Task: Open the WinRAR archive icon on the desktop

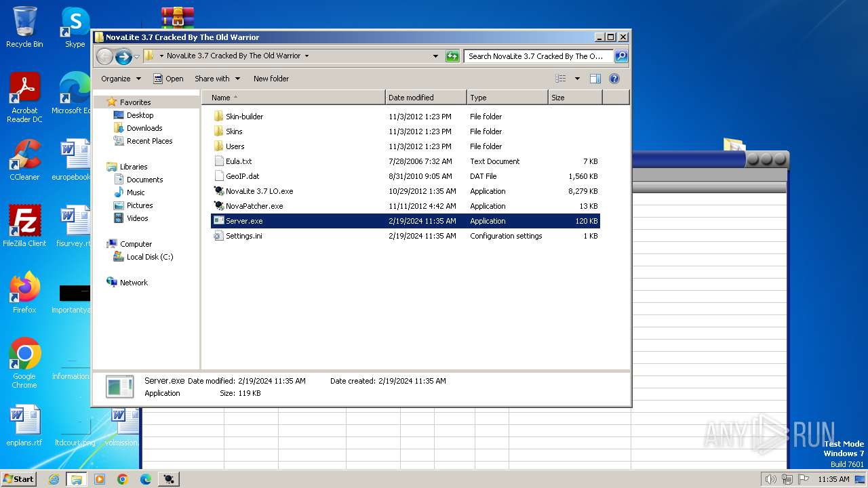Action: (x=177, y=18)
